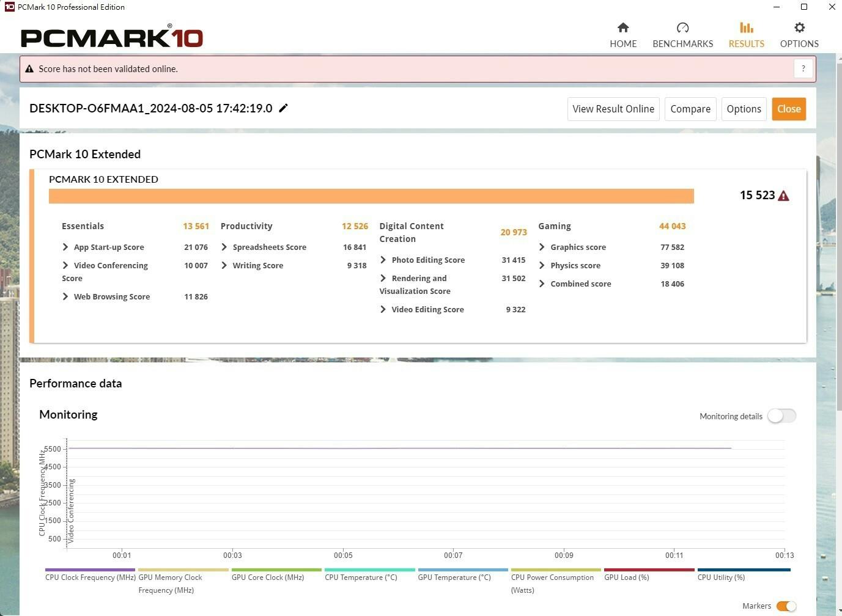Click the PCMark 10 logo
This screenshot has height=616, width=842.
pyautogui.click(x=111, y=37)
